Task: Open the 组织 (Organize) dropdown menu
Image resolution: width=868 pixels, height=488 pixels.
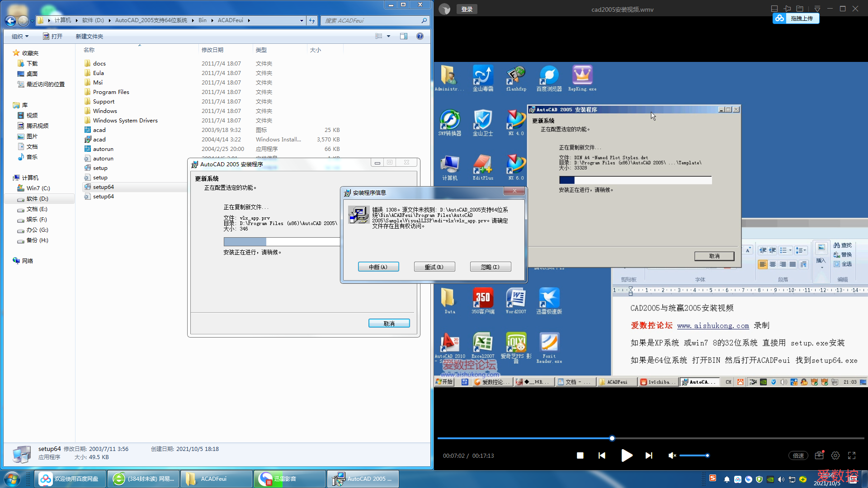Action: click(x=20, y=37)
